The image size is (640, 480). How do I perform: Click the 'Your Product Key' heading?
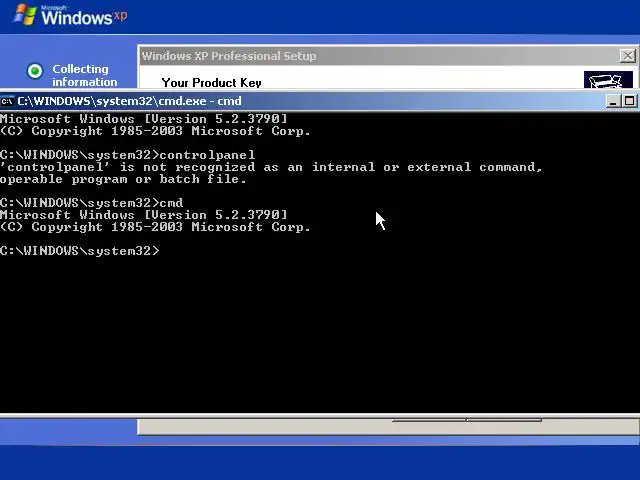tap(211, 83)
